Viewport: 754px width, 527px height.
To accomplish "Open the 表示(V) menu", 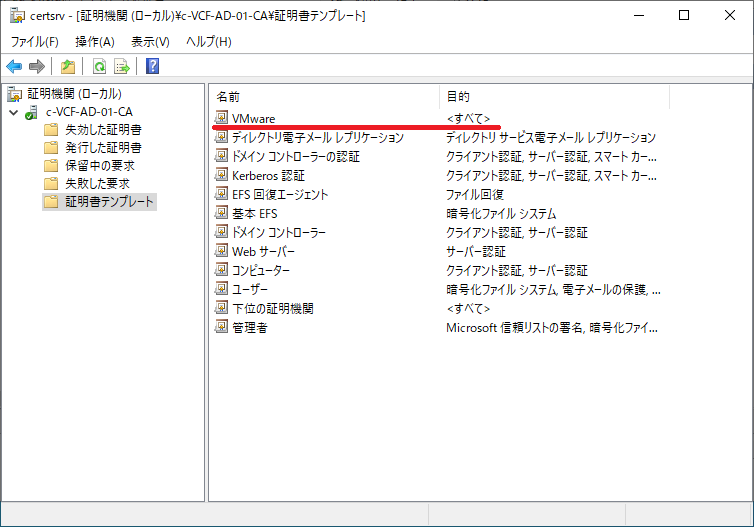I will [x=151, y=42].
